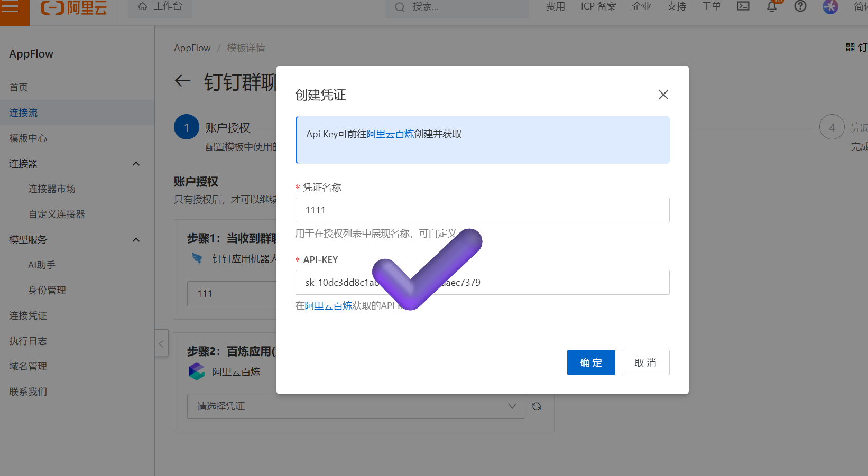Open the 请选择凭证 dropdown

coord(356,406)
